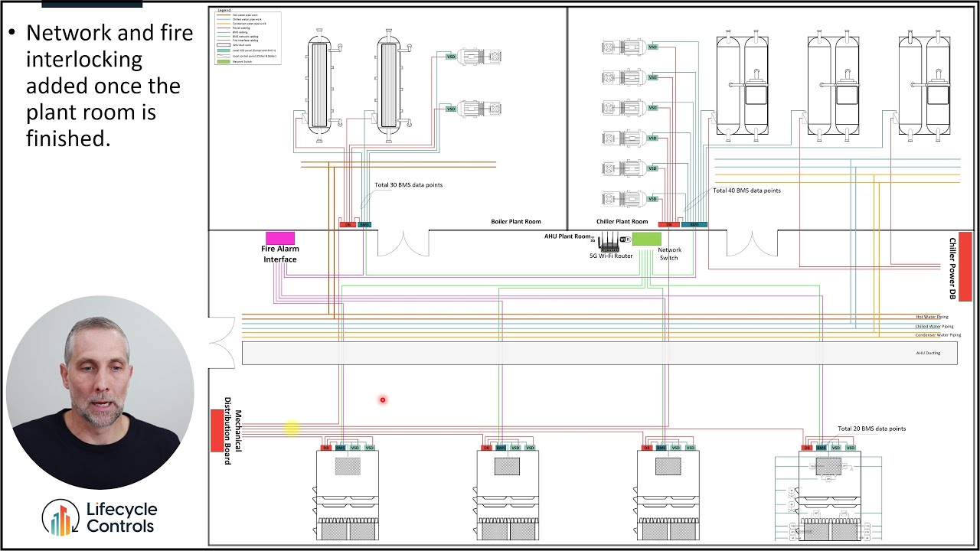Viewport: 980px width, 551px height.
Task: Select the lower VSD panel in Boiler Plant Room
Action: click(452, 109)
